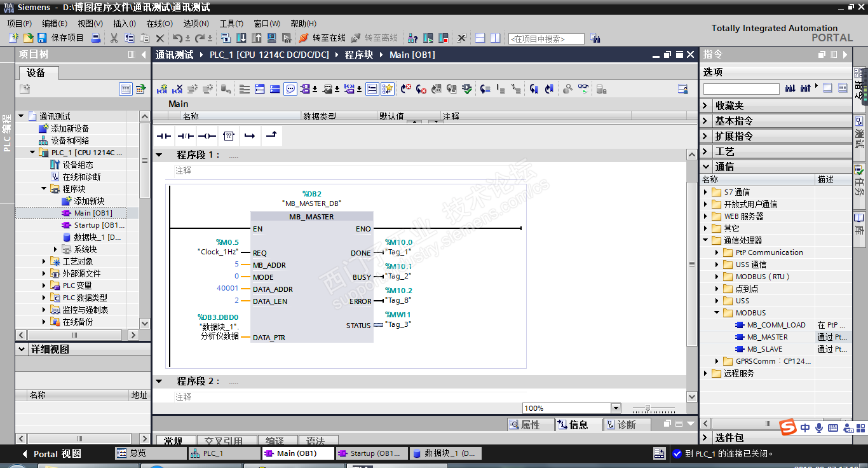Open the zoom level 100% dropdown

pos(616,408)
